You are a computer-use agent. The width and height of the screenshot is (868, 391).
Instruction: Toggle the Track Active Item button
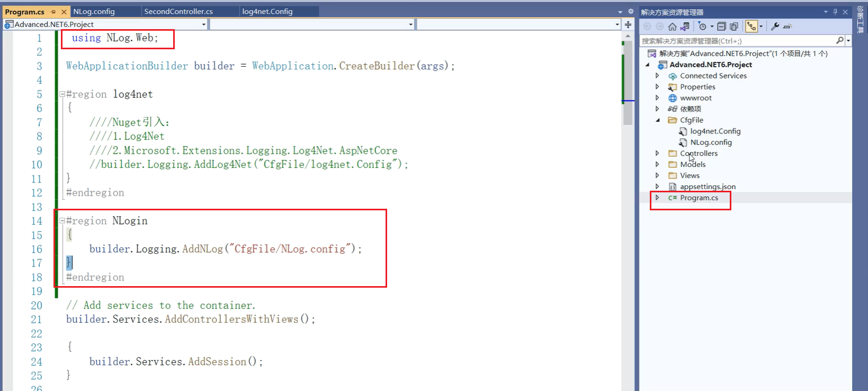(751, 26)
